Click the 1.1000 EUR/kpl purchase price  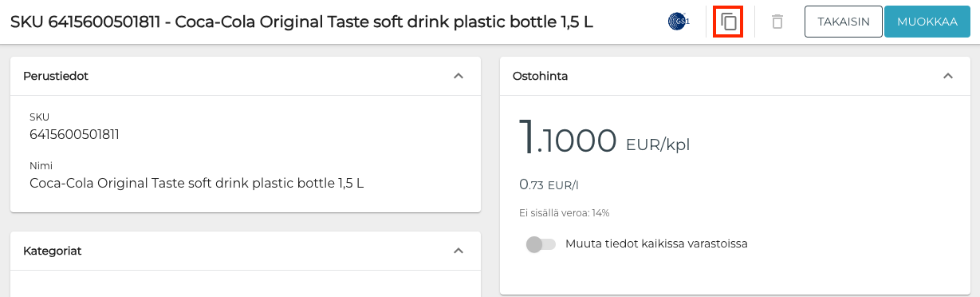coord(604,138)
